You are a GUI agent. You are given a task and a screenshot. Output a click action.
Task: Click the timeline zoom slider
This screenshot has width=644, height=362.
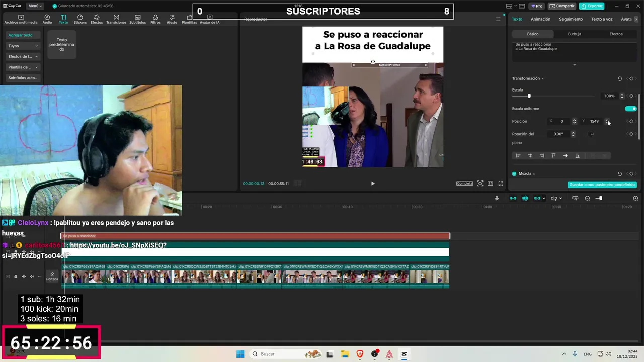[599, 198]
